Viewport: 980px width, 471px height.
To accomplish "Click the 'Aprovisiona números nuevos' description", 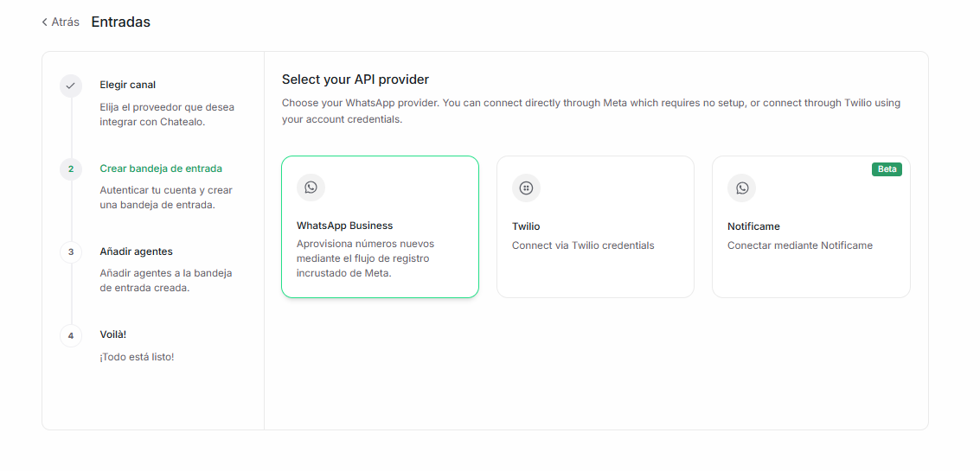I will (365, 258).
